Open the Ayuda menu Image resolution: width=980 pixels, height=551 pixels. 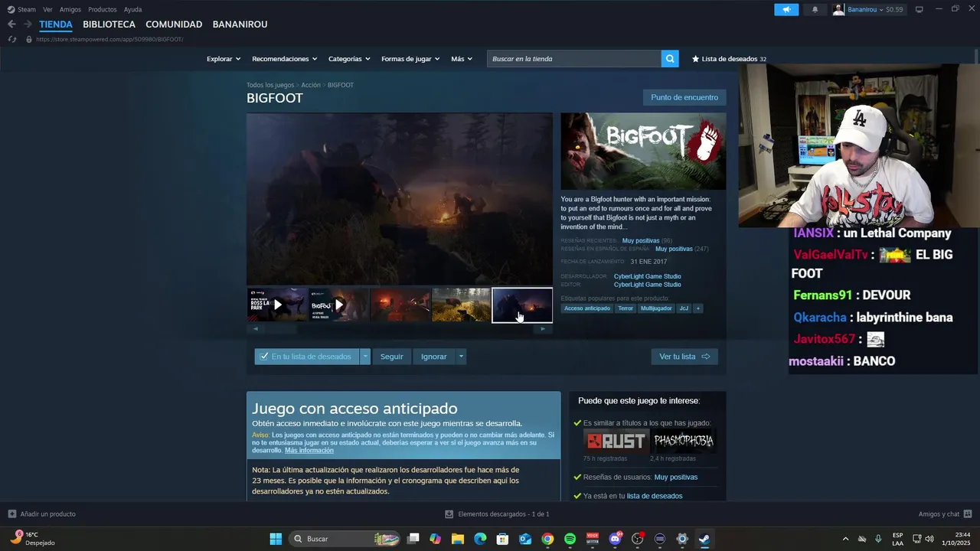tap(132, 9)
